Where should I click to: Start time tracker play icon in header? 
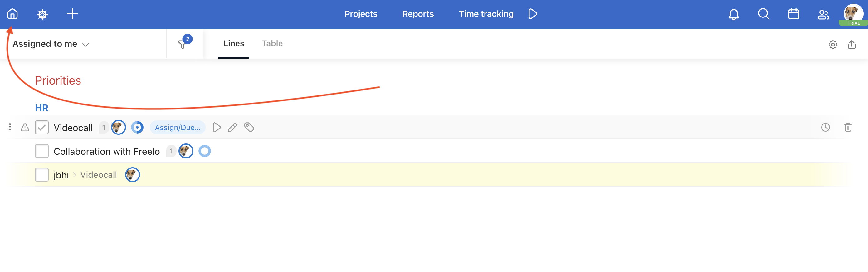point(532,14)
